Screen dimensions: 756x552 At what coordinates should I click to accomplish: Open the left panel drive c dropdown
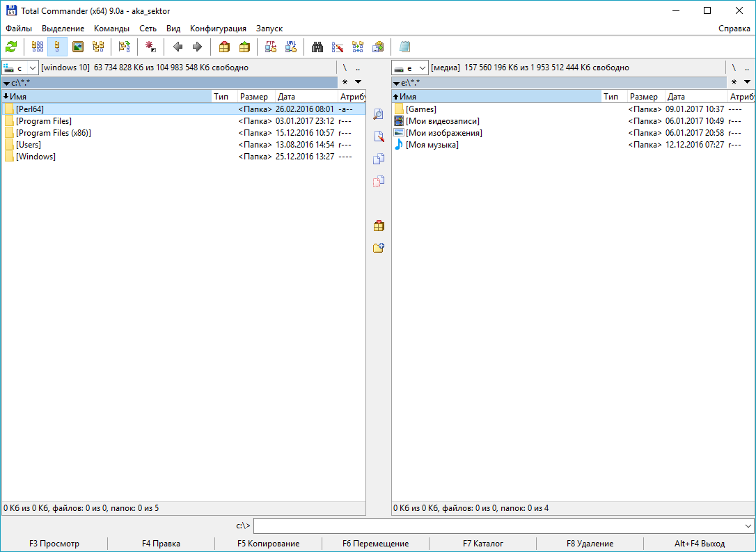19,68
